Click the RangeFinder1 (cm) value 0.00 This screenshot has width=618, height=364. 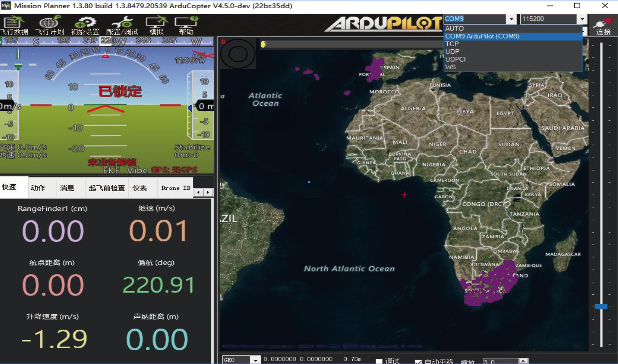tap(53, 231)
